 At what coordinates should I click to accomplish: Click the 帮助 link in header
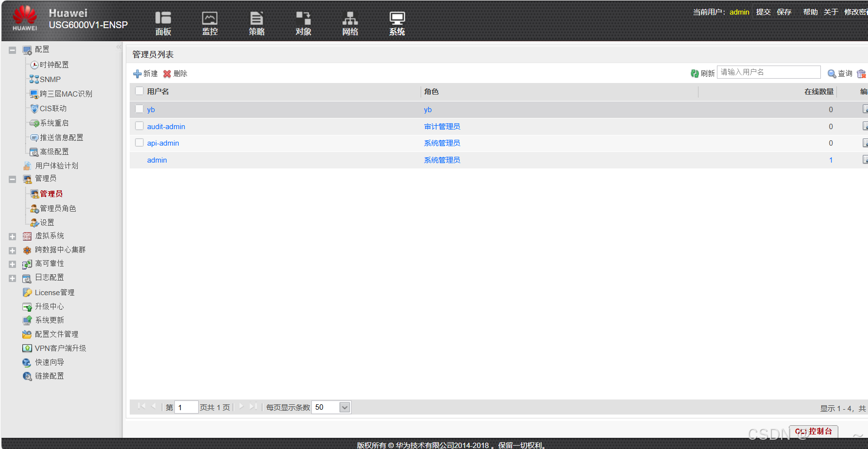click(x=810, y=12)
